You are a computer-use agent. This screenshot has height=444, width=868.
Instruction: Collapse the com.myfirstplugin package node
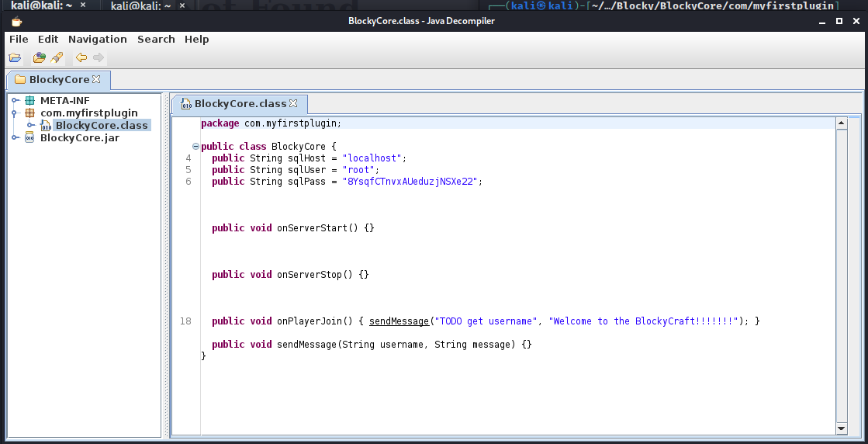(x=15, y=113)
